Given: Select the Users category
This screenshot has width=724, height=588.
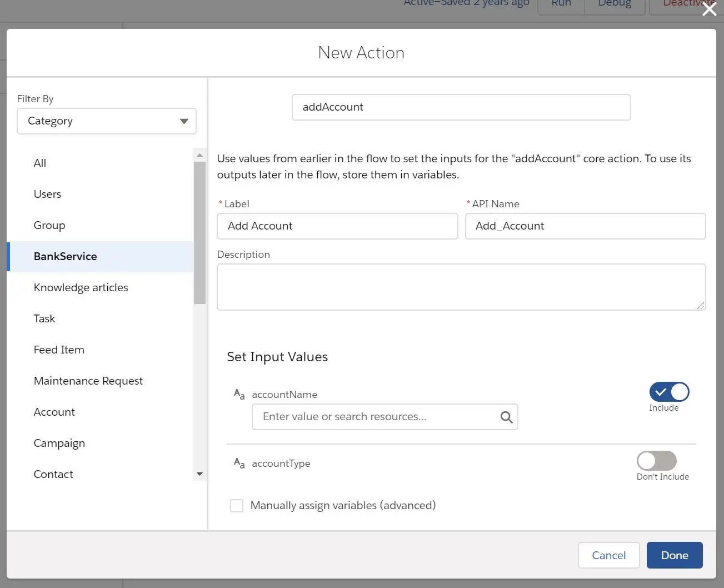Looking at the screenshot, I should (x=100, y=194).
